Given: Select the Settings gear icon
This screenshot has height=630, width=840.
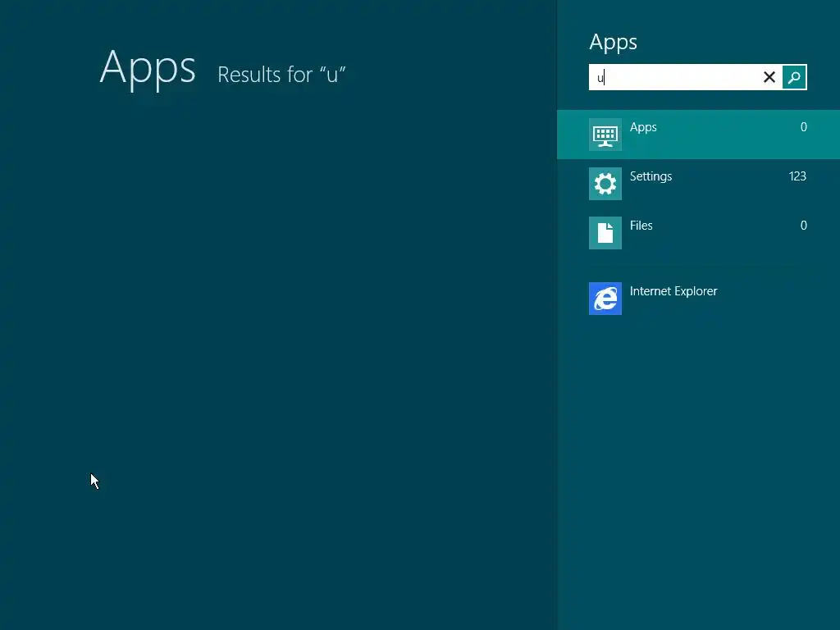Looking at the screenshot, I should [605, 184].
